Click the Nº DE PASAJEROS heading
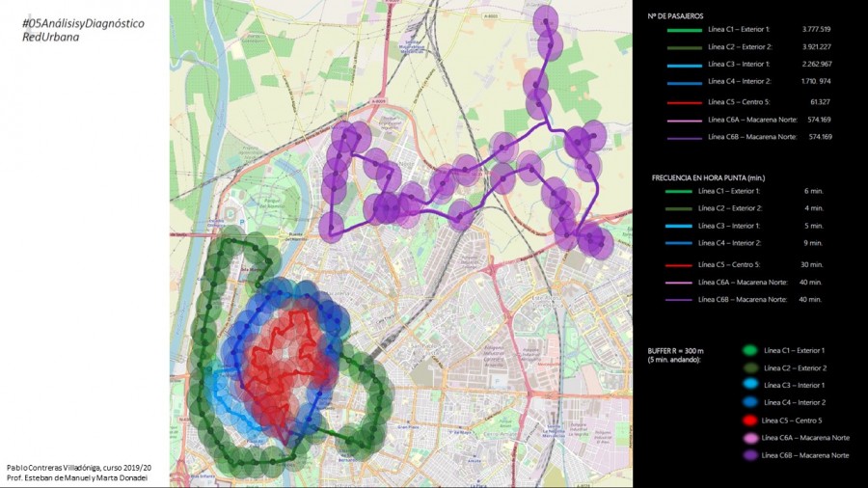The image size is (868, 488). click(676, 15)
